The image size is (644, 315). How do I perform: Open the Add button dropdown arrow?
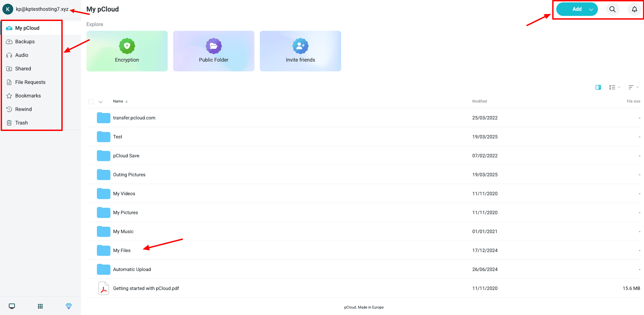click(591, 9)
